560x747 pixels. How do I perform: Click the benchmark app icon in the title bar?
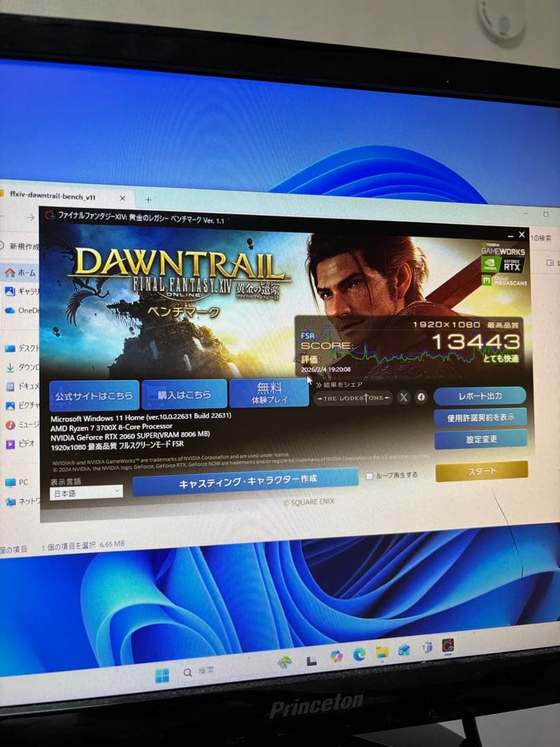[48, 217]
